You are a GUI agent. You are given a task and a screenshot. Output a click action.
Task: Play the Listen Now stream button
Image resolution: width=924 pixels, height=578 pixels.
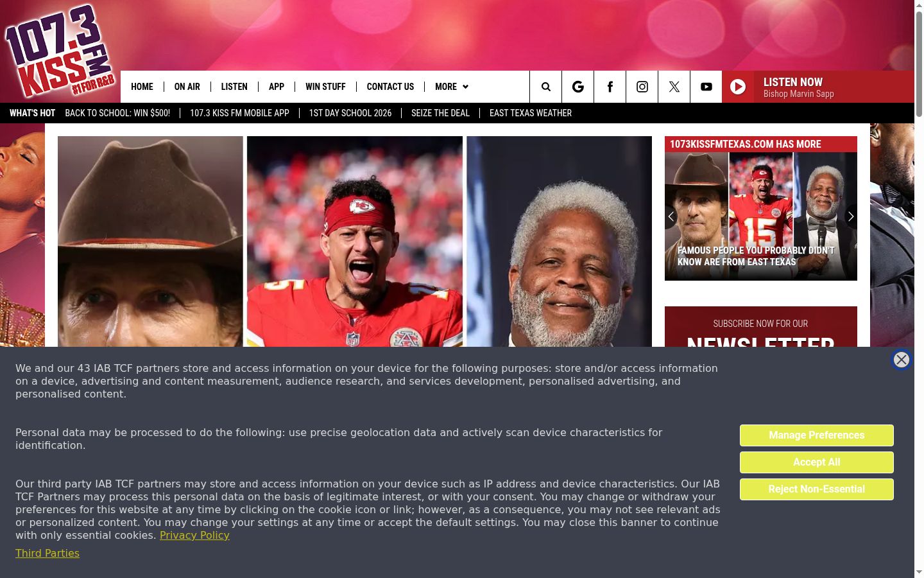738,87
